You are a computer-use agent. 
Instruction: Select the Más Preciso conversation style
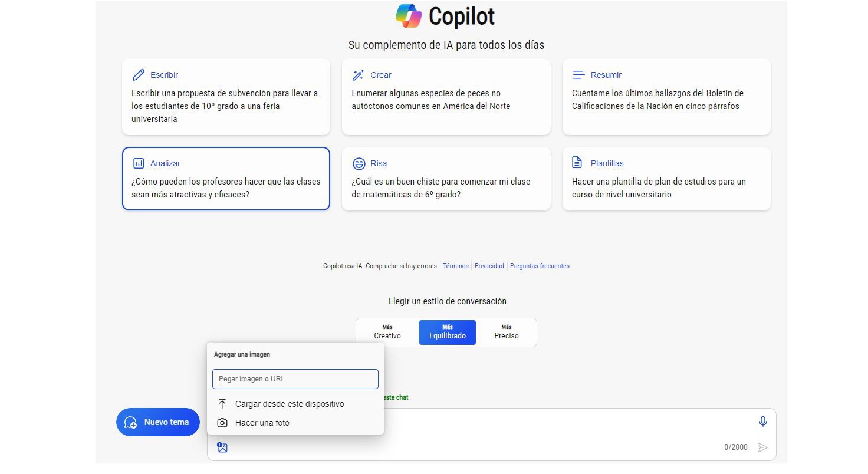pos(506,332)
